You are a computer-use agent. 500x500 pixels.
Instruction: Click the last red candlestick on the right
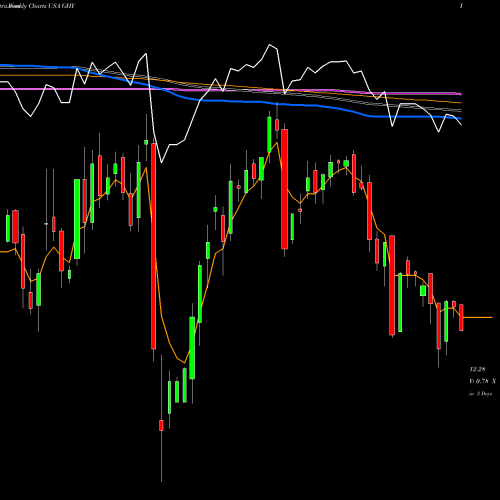pos(461,317)
